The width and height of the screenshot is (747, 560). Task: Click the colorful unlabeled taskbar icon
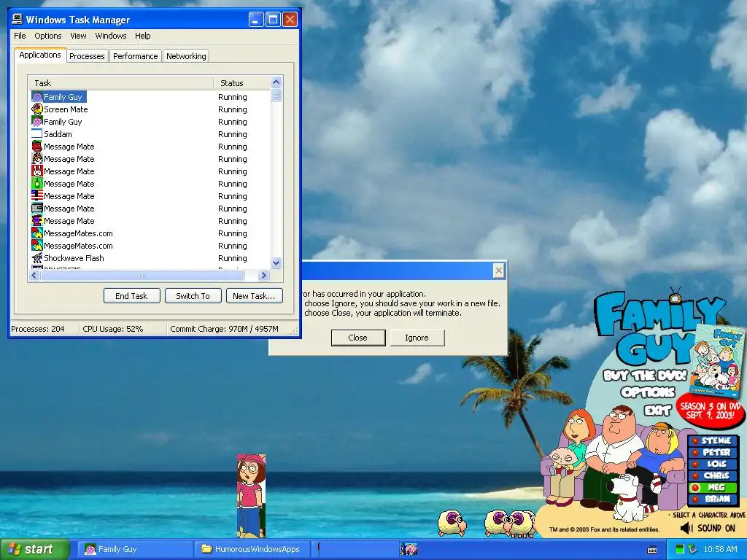pyautogui.click(x=409, y=549)
